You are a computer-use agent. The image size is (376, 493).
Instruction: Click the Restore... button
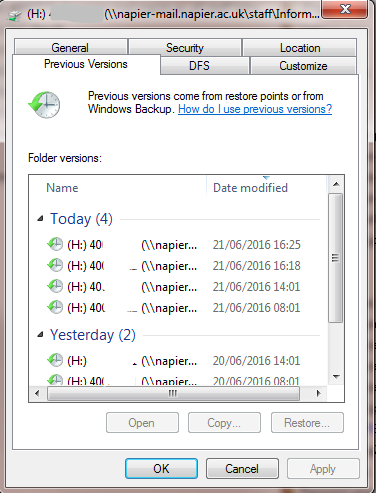click(x=307, y=423)
